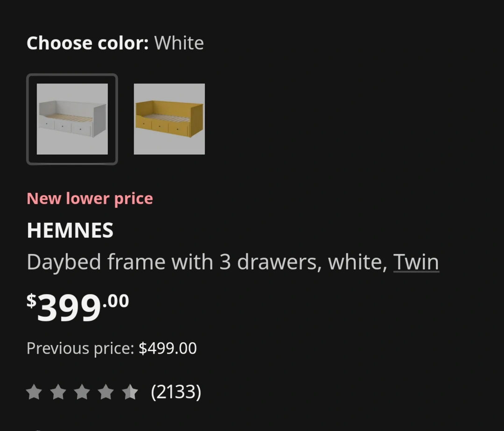Screen dimensions: 504x431
Task: Open the (2133) reviews count
Action: click(x=176, y=392)
